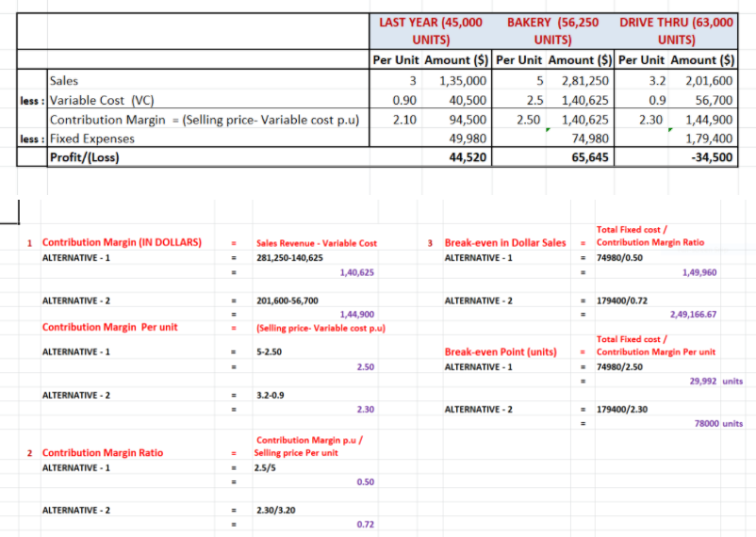
Task: Select the fixed expenses value 49,980
Action: [x=468, y=138]
